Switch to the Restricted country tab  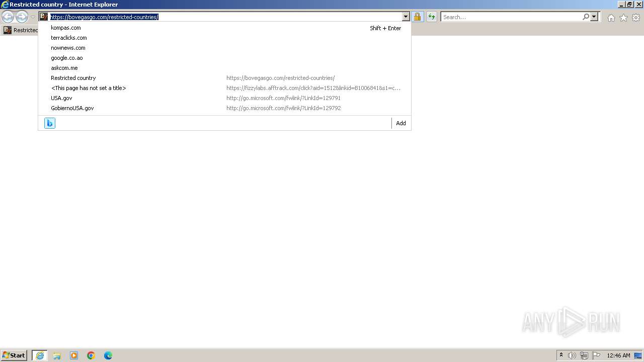point(20,30)
